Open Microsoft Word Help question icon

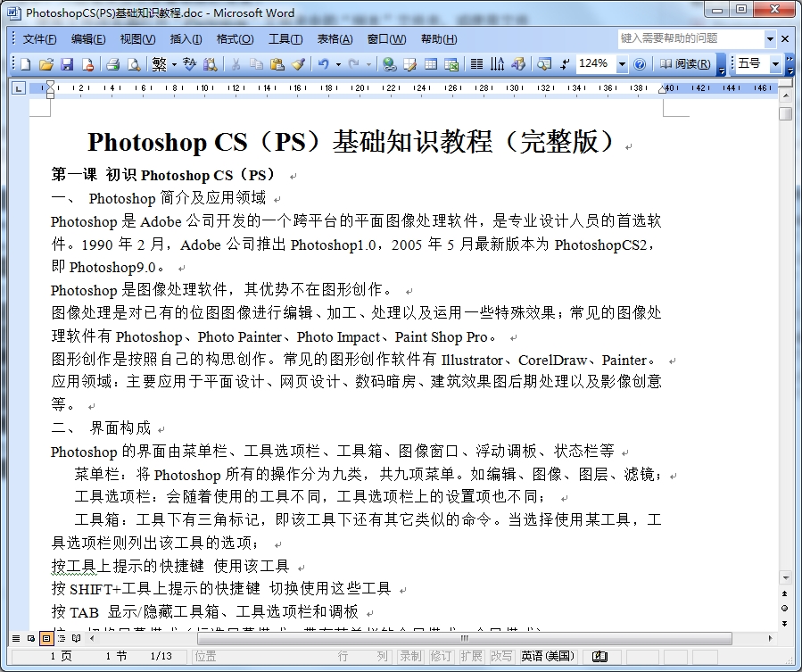click(x=640, y=64)
